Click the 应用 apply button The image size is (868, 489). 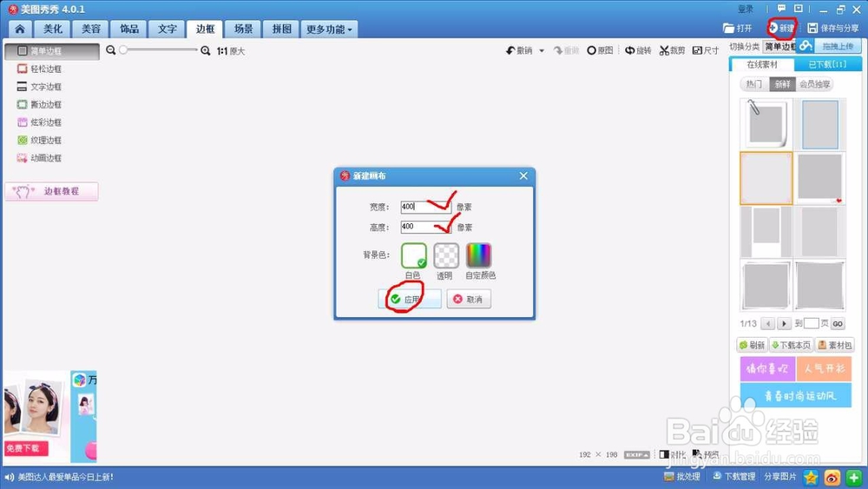[x=410, y=299]
